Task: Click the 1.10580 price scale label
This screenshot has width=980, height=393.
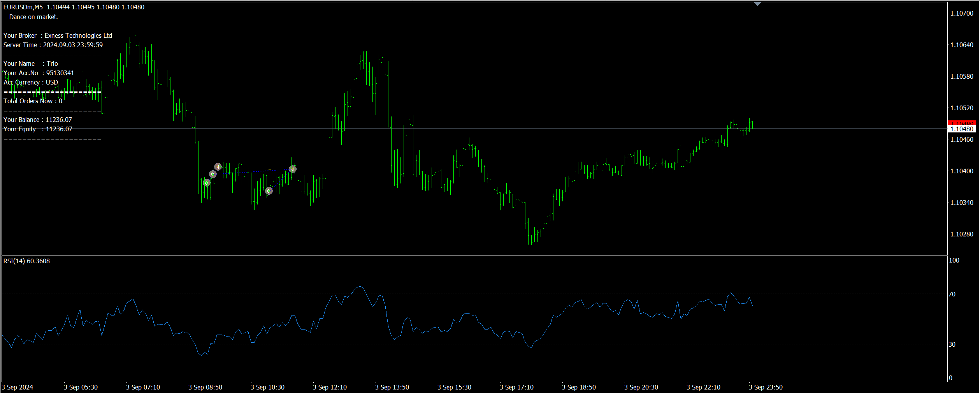Action: point(962,76)
